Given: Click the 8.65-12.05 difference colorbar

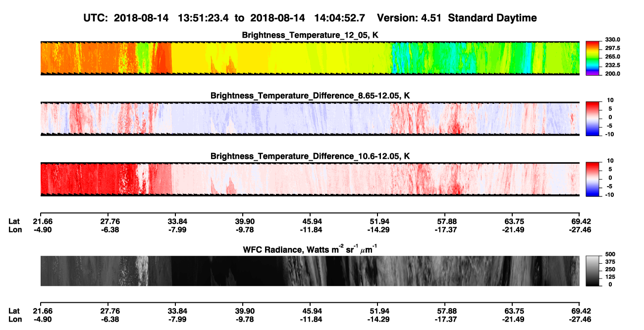Looking at the screenshot, I should (592, 118).
